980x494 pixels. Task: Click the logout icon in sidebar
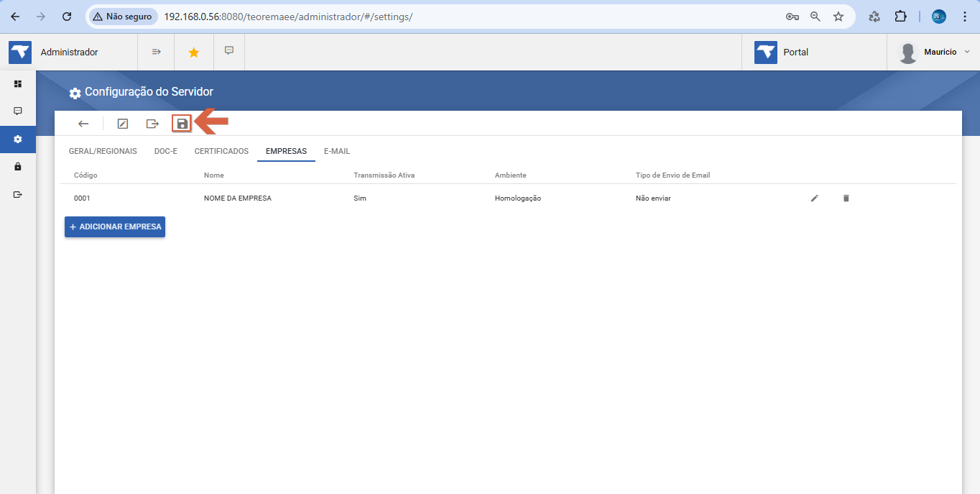click(18, 194)
